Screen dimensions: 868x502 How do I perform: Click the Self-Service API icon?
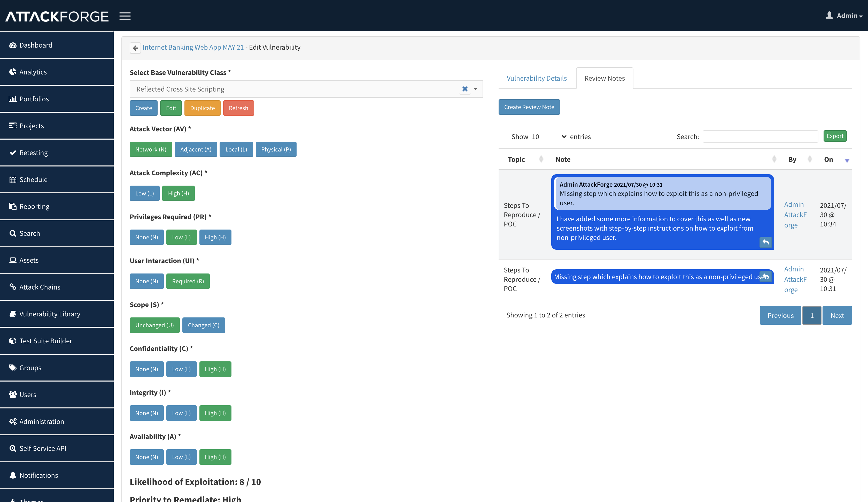(x=13, y=448)
